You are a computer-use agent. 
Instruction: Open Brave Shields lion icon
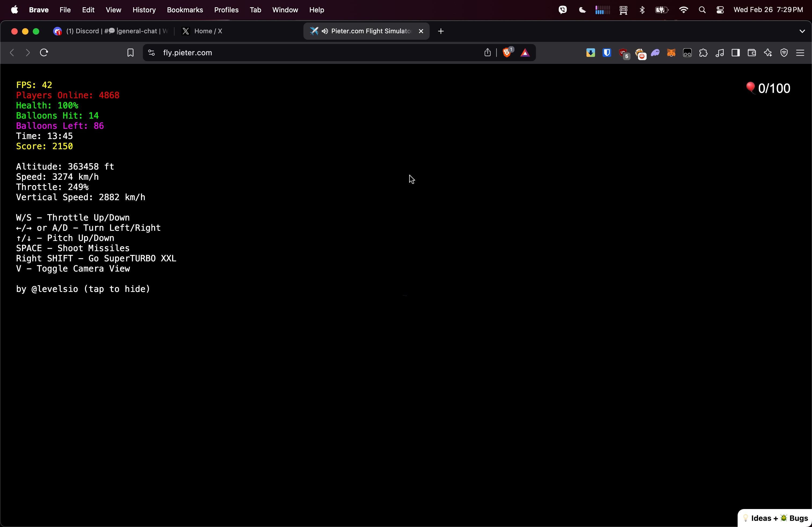click(x=507, y=53)
